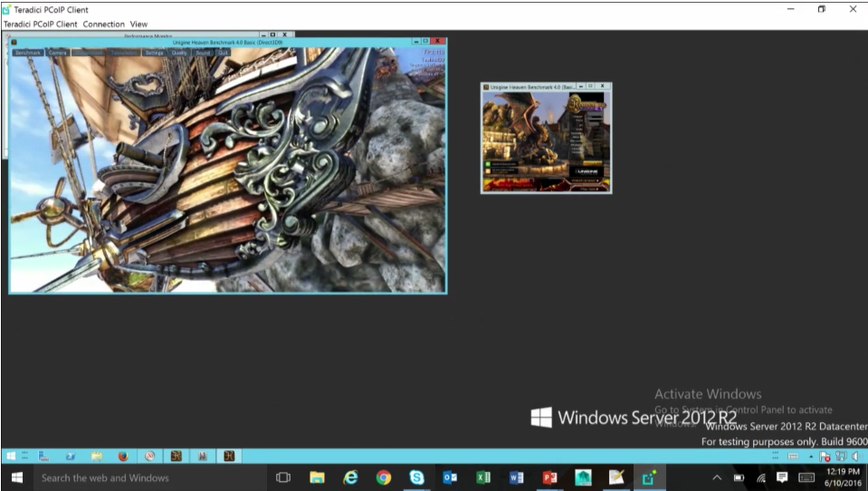Launch Firefox from the remote taskbar
The height and width of the screenshot is (491, 868).
[123, 456]
